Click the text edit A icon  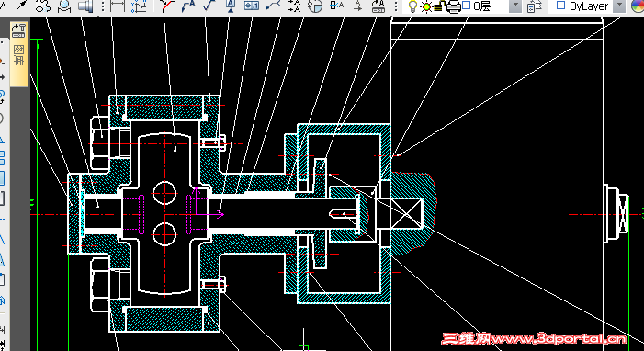tap(336, 6)
